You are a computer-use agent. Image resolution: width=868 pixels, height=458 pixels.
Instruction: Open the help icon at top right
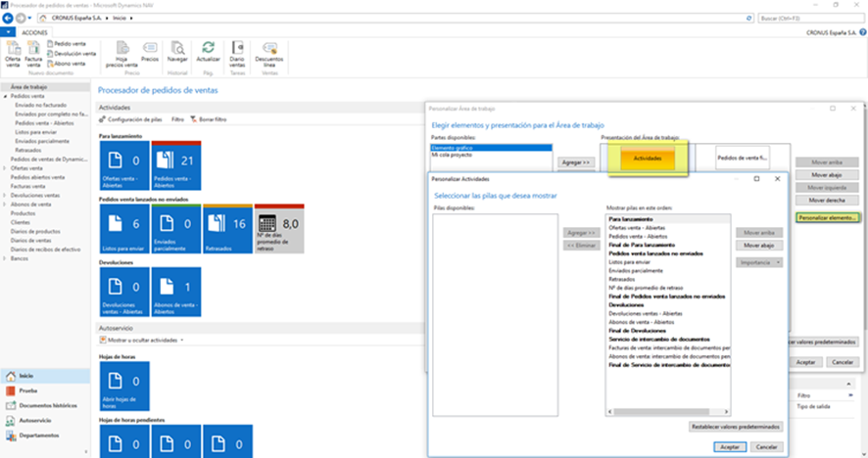(x=862, y=32)
